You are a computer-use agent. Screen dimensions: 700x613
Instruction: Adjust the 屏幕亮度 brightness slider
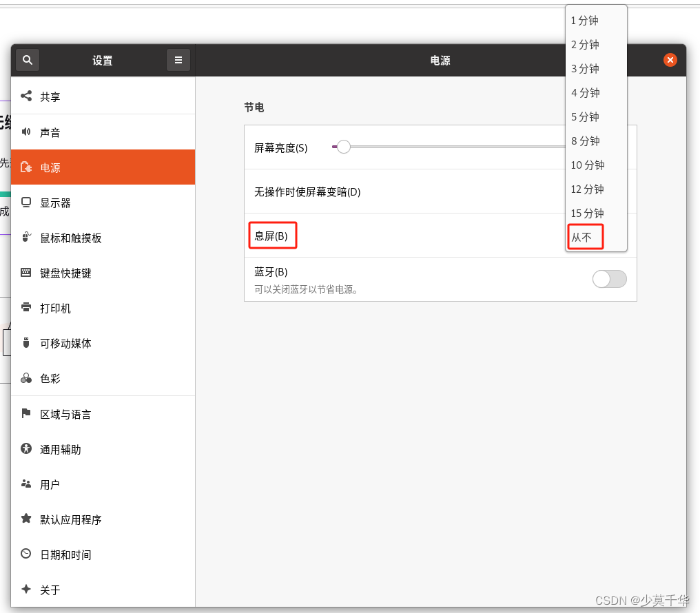(x=342, y=146)
